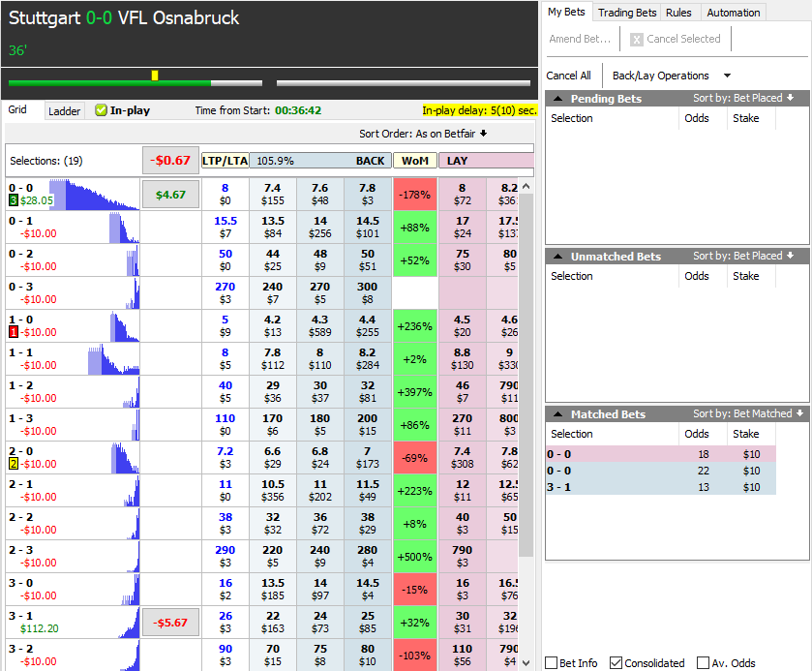Image resolution: width=812 pixels, height=671 pixels.
Task: Click the -178% WoM cell for 0 - 0
Action: click(x=415, y=195)
